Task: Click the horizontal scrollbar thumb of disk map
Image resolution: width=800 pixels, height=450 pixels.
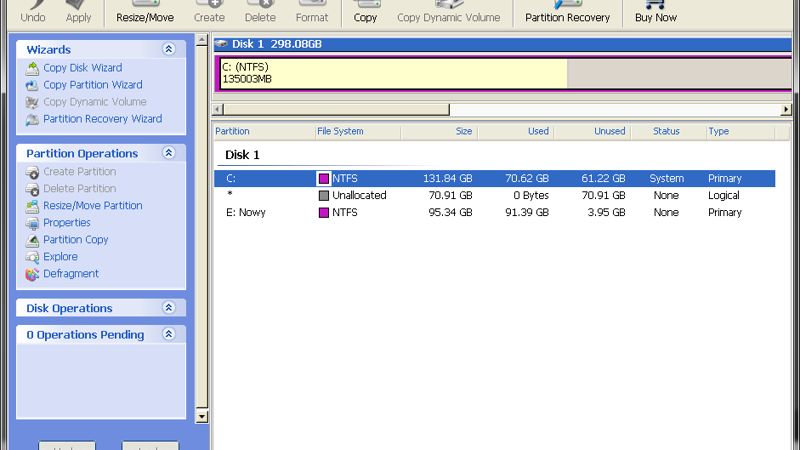Action: [336, 109]
